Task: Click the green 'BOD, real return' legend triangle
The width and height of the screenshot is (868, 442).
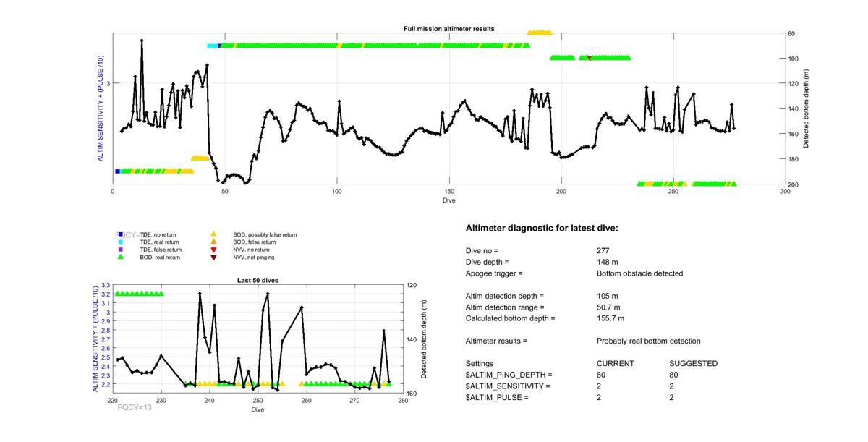Action: click(121, 257)
